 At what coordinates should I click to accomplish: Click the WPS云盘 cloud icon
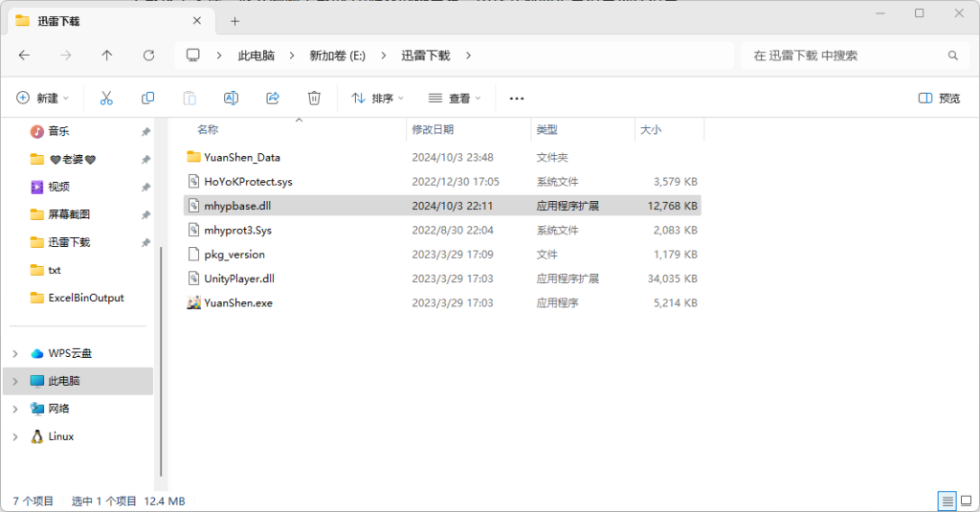click(x=37, y=353)
